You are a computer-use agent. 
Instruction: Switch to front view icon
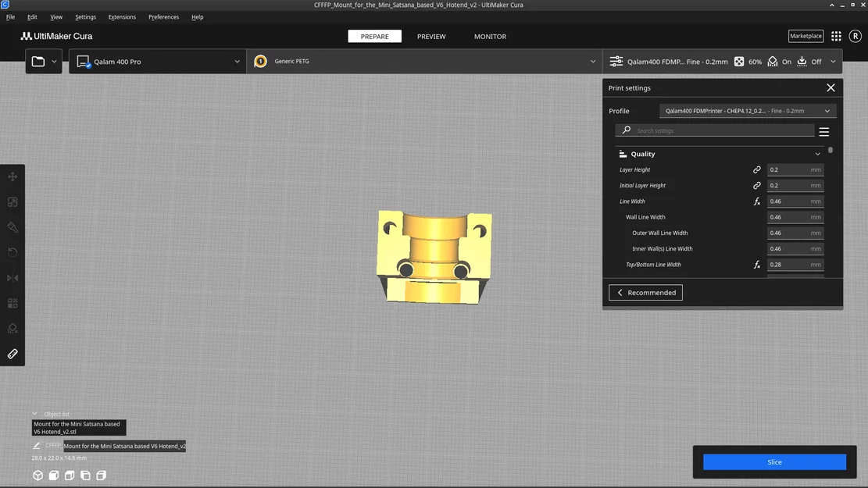pyautogui.click(x=54, y=476)
